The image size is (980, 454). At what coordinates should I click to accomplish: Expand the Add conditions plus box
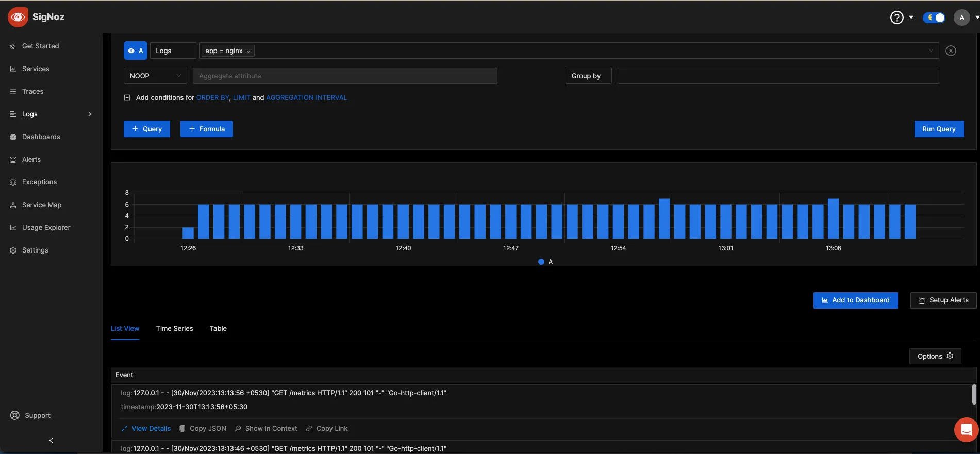[x=127, y=97]
